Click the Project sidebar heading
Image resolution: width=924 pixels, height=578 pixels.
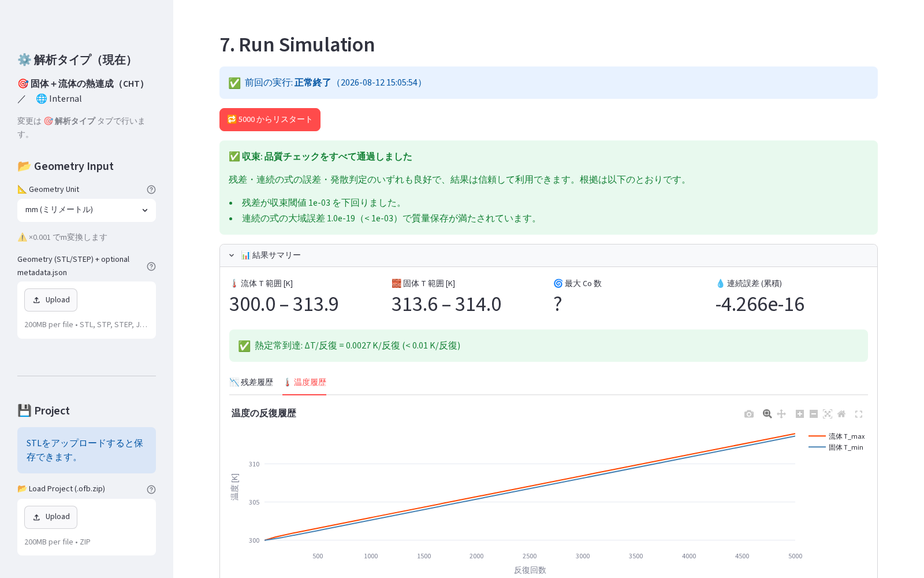(43, 411)
